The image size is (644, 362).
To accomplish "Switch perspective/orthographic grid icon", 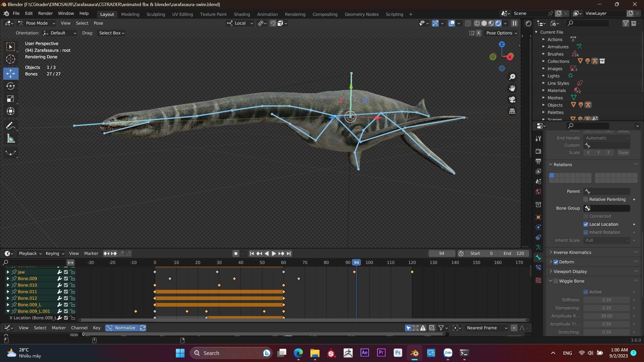I will tap(512, 111).
